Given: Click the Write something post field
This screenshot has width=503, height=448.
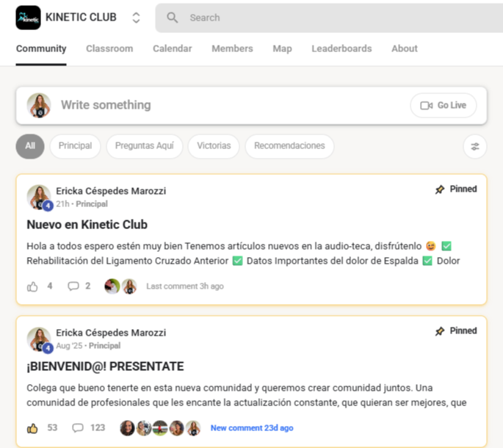Looking at the screenshot, I should [225, 105].
